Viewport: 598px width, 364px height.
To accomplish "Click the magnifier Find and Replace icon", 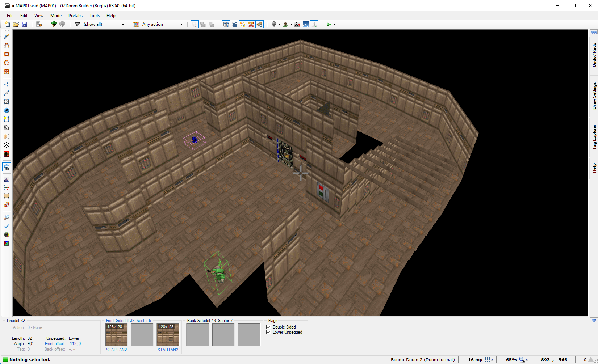I will 7,217.
